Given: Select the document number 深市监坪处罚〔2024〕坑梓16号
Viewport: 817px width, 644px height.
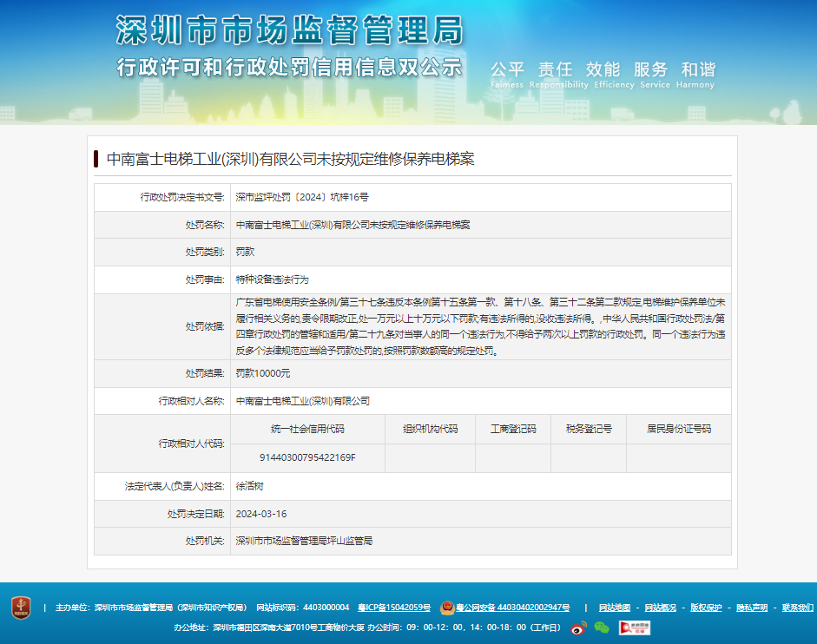Looking at the screenshot, I should pyautogui.click(x=302, y=197).
